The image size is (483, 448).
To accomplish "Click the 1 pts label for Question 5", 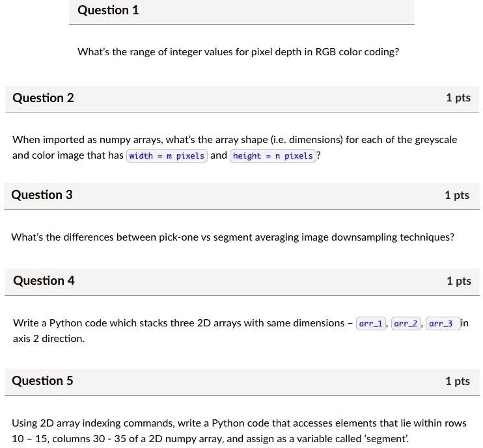I will [x=457, y=381].
